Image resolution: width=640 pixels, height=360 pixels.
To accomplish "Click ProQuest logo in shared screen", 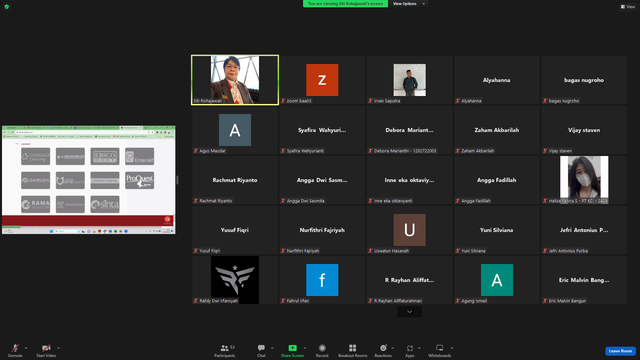I will point(140,180).
